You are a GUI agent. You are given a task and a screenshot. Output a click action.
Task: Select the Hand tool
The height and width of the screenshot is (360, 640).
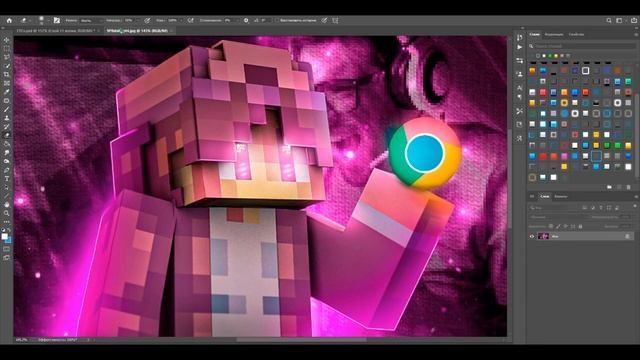[7, 204]
